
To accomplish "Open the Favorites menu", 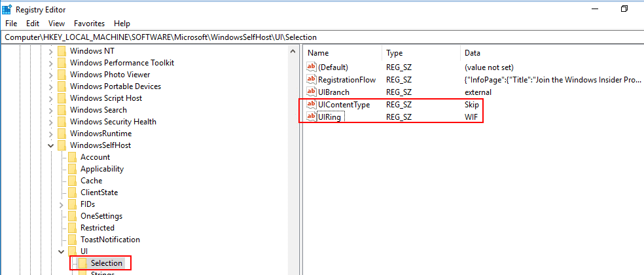I will [x=89, y=24].
